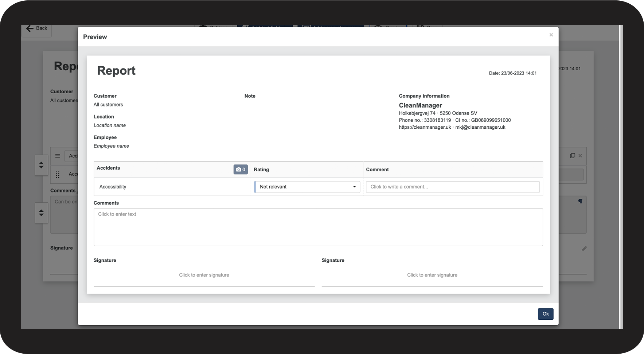Click the camera photo count icon on Accidents
This screenshot has height=354, width=644.
click(241, 170)
